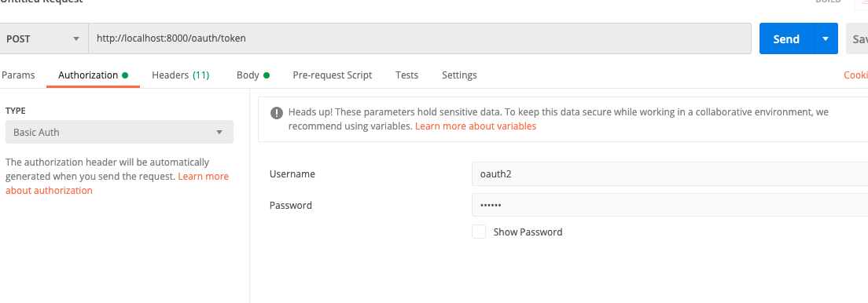This screenshot has height=303, width=868.
Task: Follow the Learn more about authorization link
Action: click(x=117, y=184)
